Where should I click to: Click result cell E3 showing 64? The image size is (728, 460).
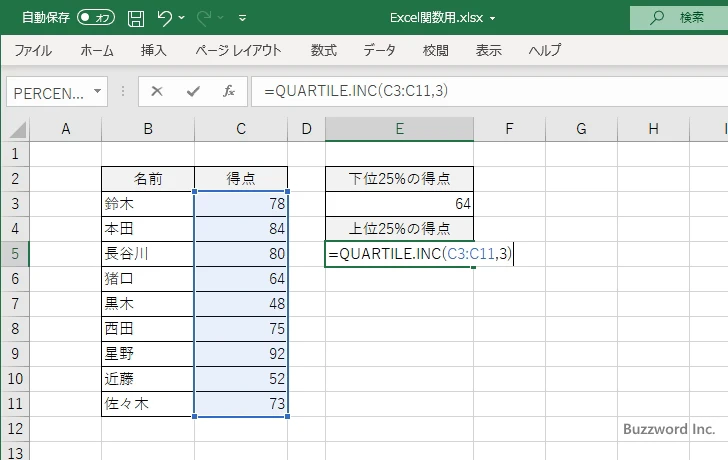tap(399, 204)
